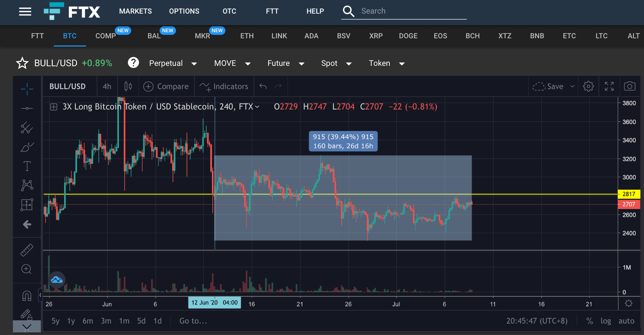This screenshot has width=644, height=335.
Task: Expand the drawing toolbar bottom chevron
Action: [27, 326]
